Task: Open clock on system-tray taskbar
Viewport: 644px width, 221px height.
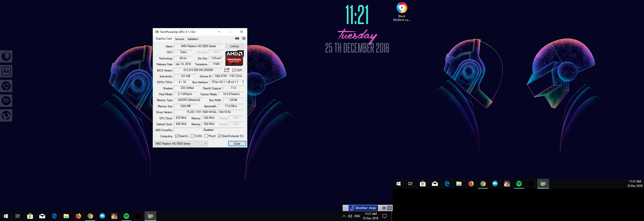Action: tap(371, 216)
